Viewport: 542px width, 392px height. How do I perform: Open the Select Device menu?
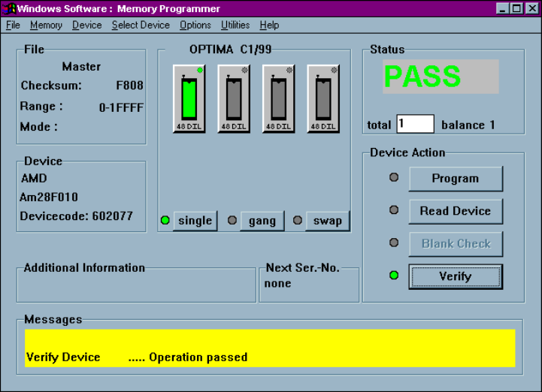(141, 25)
